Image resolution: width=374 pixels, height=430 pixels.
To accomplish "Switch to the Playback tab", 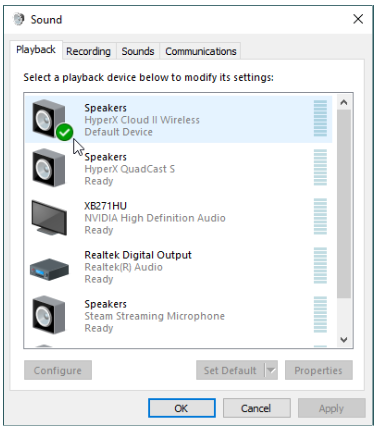I will point(36,50).
